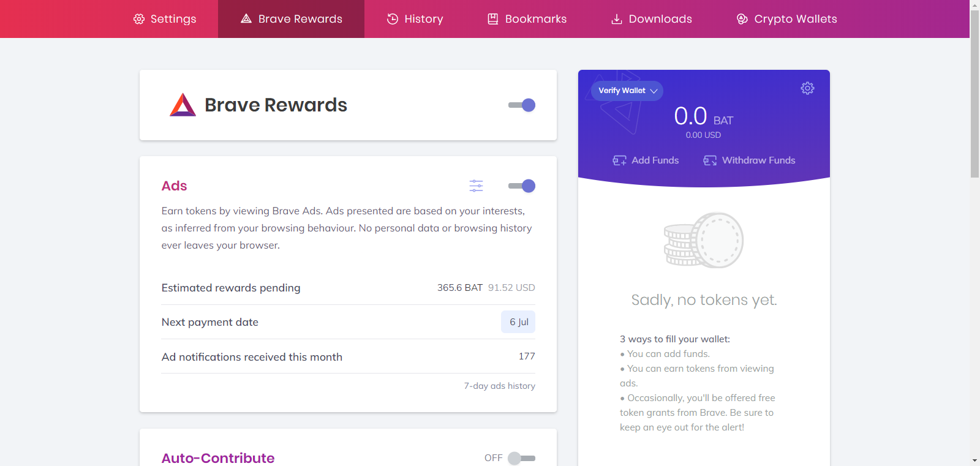Click the Withdraw Funds text link
980x466 pixels.
(758, 160)
